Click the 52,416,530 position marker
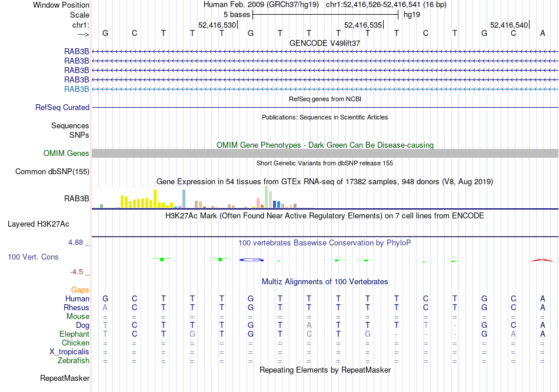Image resolution: width=559 pixels, height=392 pixels. [217, 25]
